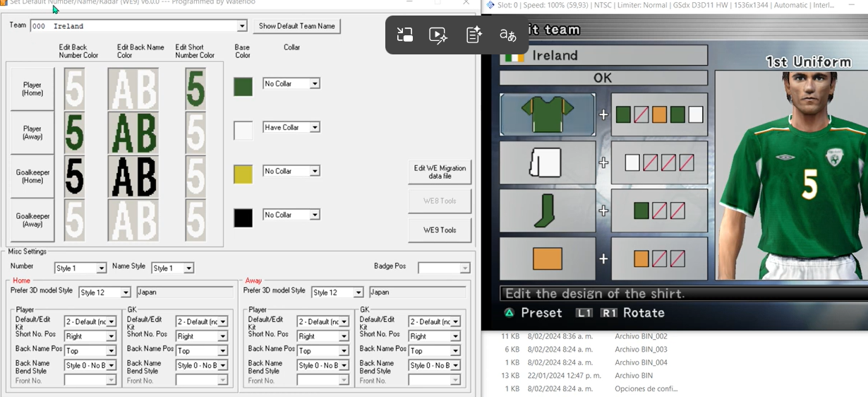Click Goalkeeper (Home) yellow base color swatch
Image resolution: width=868 pixels, height=397 pixels.
pos(243,174)
